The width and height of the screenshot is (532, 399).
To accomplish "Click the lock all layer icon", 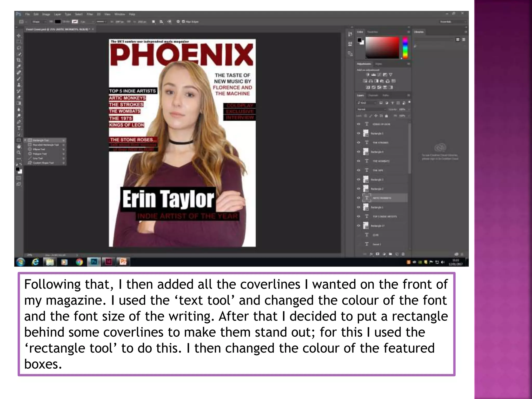I will (x=387, y=116).
